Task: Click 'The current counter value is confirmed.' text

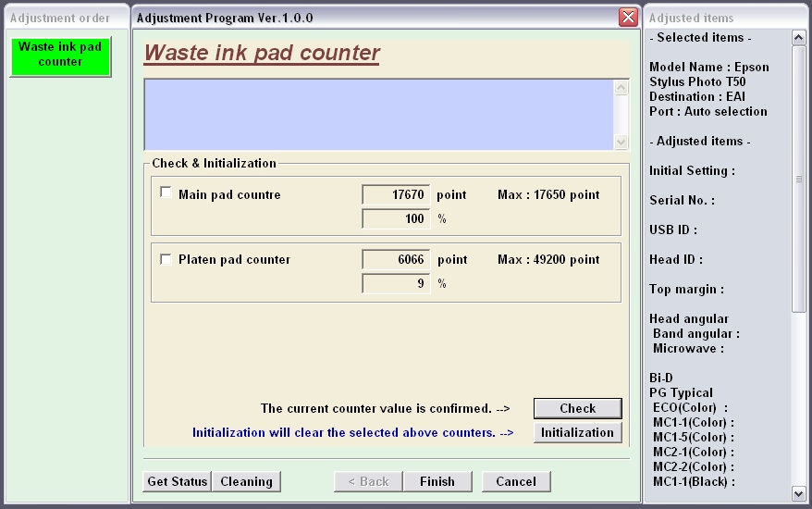Action: tap(376, 408)
